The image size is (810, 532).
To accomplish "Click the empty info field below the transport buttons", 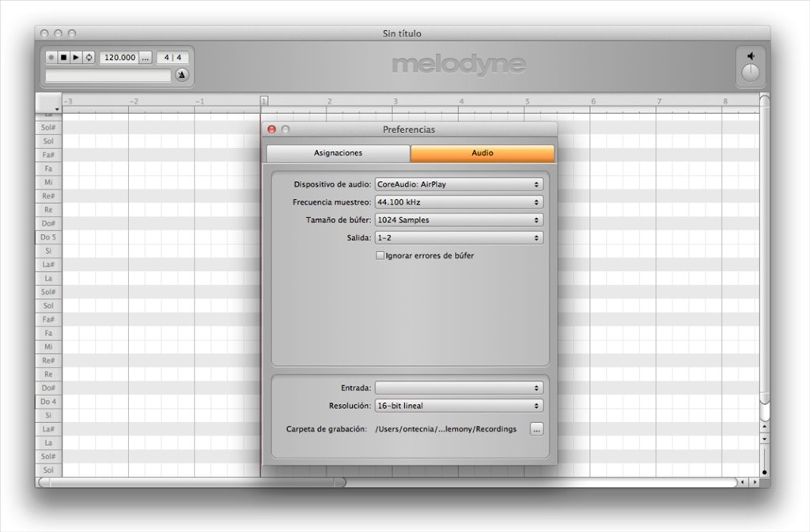I will (108, 76).
